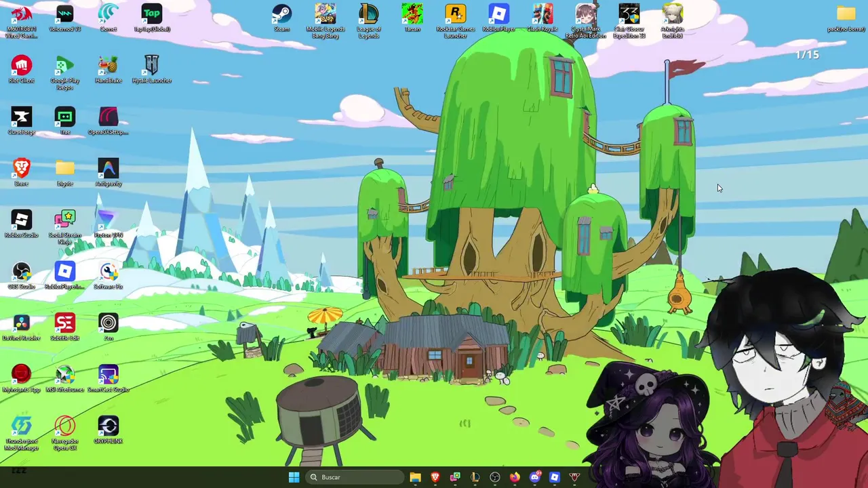Screen dimensions: 868x488
Task: Select the Navegador Opera GX desktop icon
Action: (65, 434)
